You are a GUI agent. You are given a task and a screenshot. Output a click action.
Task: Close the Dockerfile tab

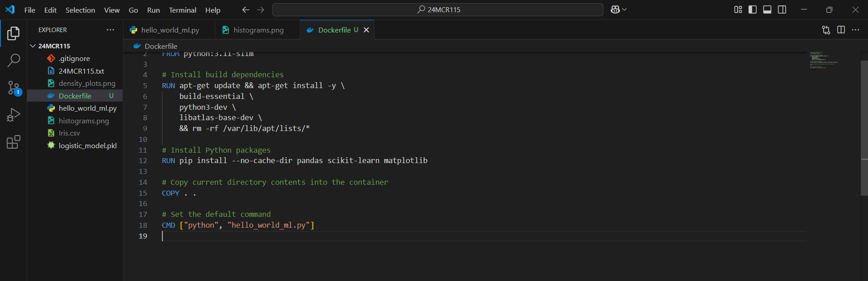coord(366,30)
